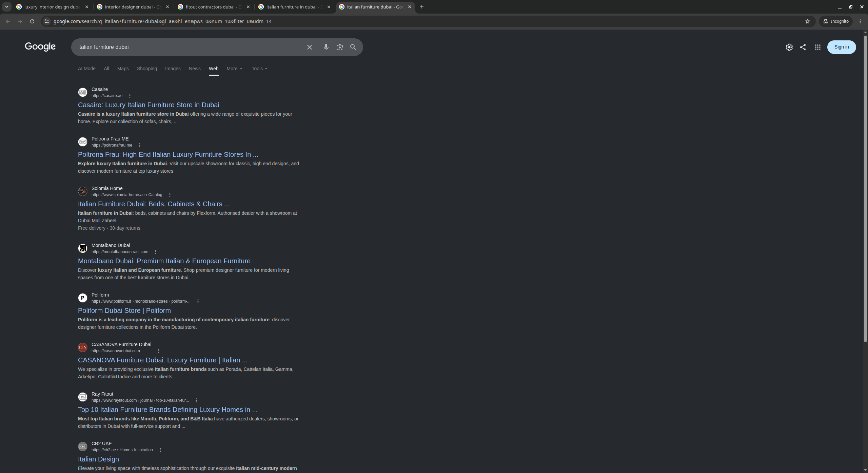Viewport: 868px width, 473px height.
Task: Click the Sign in button
Action: coord(841,47)
